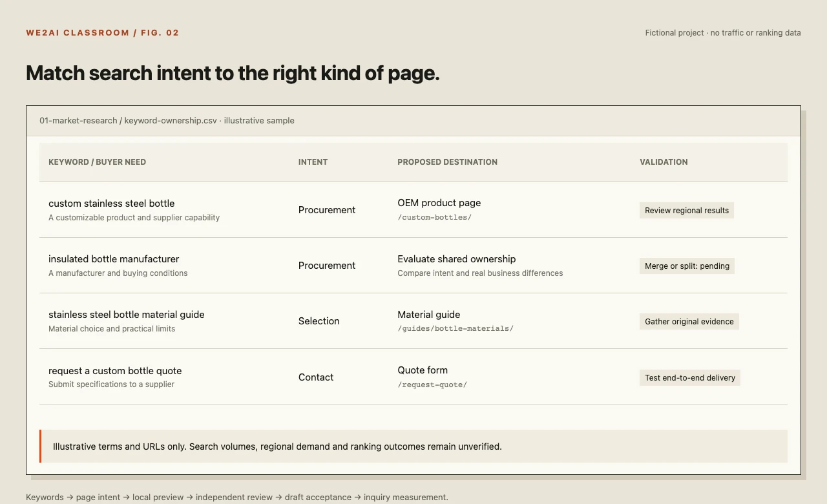Click "A customizable product and supplier capability"
827x504 pixels.
tap(134, 218)
